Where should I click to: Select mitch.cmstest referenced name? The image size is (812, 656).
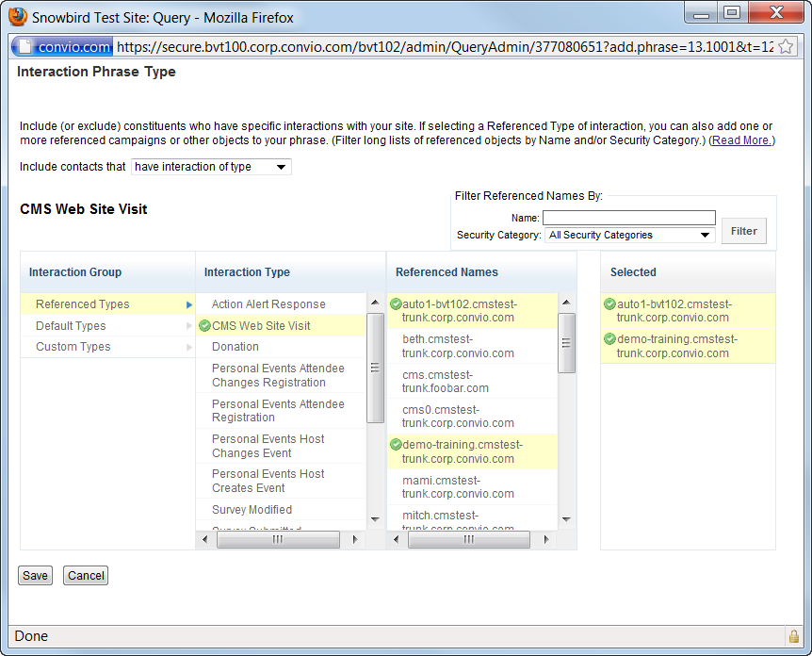[472, 517]
